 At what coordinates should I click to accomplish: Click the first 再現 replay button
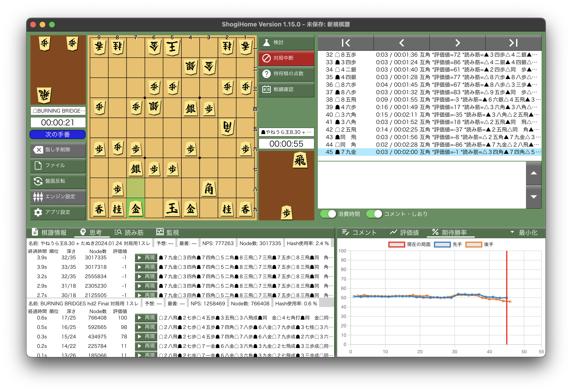pyautogui.click(x=146, y=258)
